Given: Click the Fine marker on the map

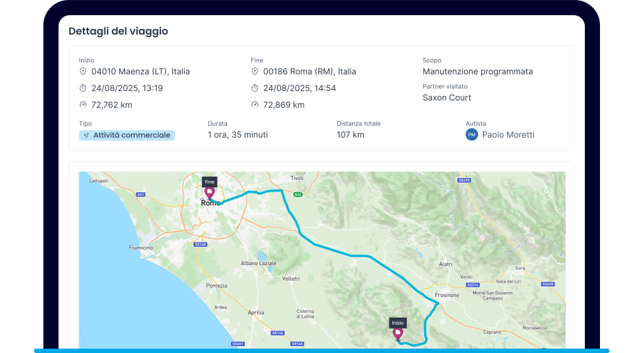Looking at the screenshot, I should pos(209,192).
